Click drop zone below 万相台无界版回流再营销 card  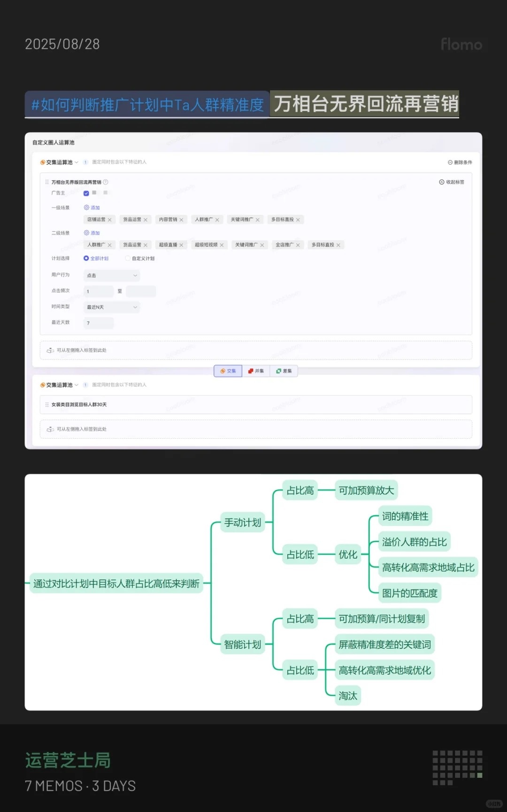(x=256, y=350)
